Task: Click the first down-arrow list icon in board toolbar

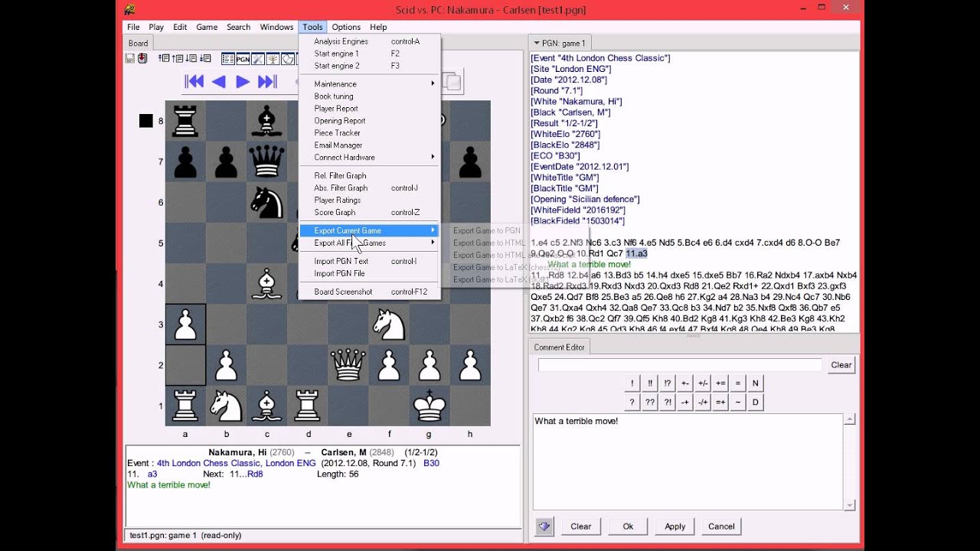Action: (x=191, y=58)
